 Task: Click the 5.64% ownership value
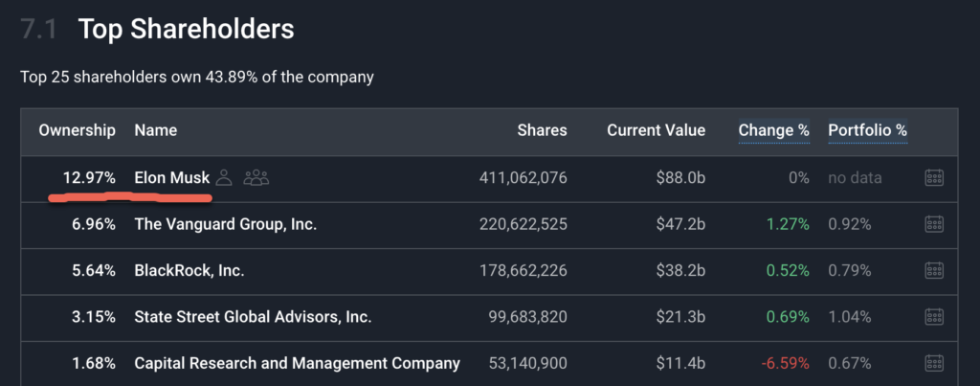coord(93,271)
